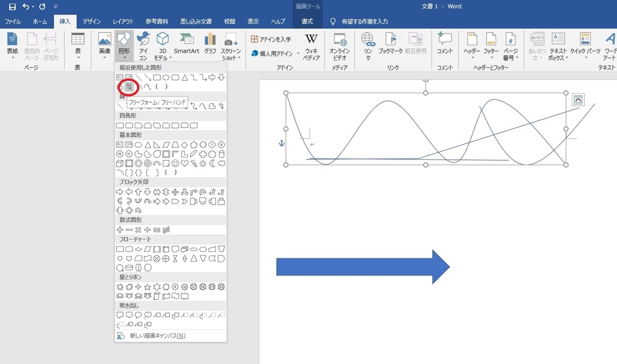This screenshot has height=364, width=617.
Task: Go to the 参考資料 tab
Action: tap(157, 22)
